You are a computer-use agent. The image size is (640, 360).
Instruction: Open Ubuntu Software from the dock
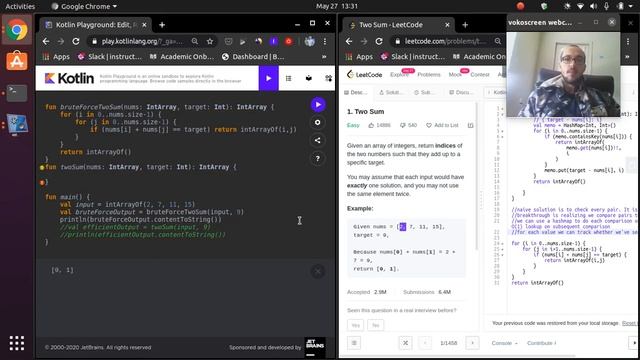pyautogui.click(x=17, y=61)
